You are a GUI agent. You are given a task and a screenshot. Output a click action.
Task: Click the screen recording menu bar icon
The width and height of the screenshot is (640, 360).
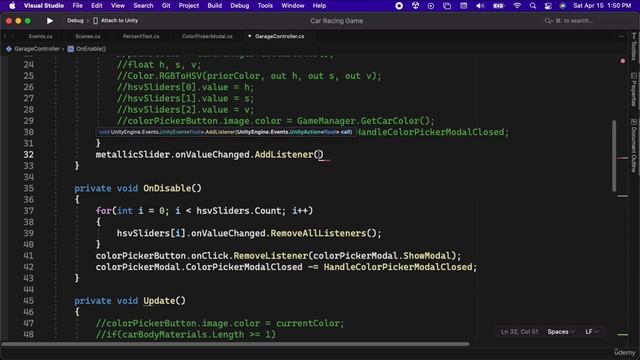399,6
